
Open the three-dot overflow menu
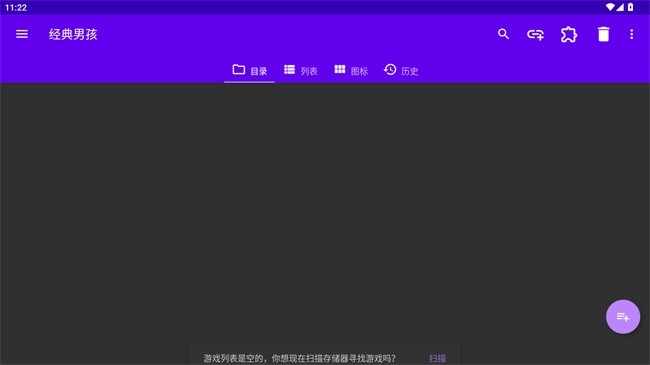tap(631, 34)
